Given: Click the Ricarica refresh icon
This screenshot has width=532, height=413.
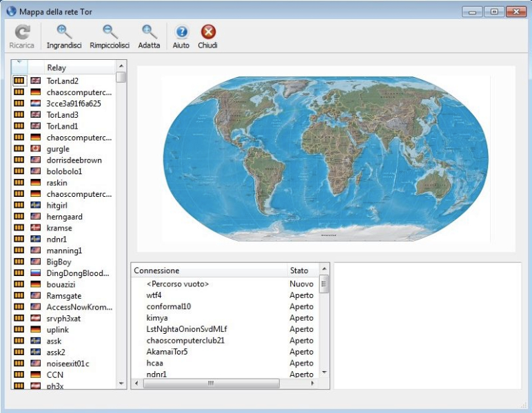Looking at the screenshot, I should point(22,32).
